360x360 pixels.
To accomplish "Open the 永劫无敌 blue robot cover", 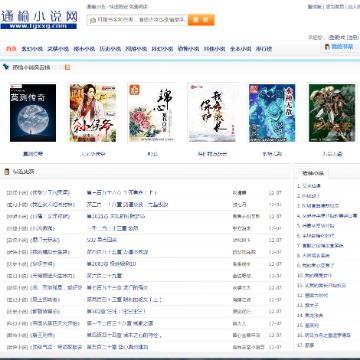I will coord(272,113).
